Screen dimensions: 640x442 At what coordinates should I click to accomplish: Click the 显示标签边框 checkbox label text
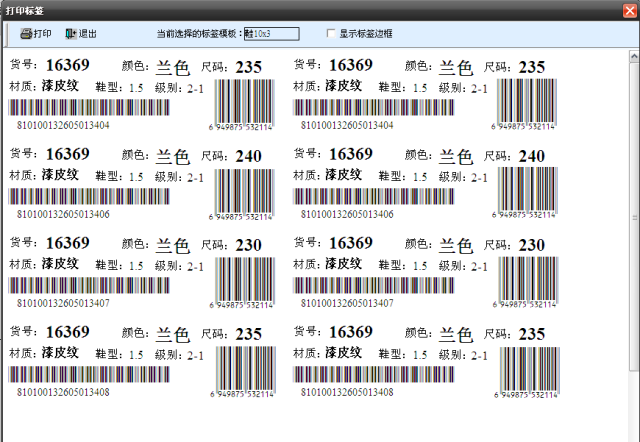point(368,34)
